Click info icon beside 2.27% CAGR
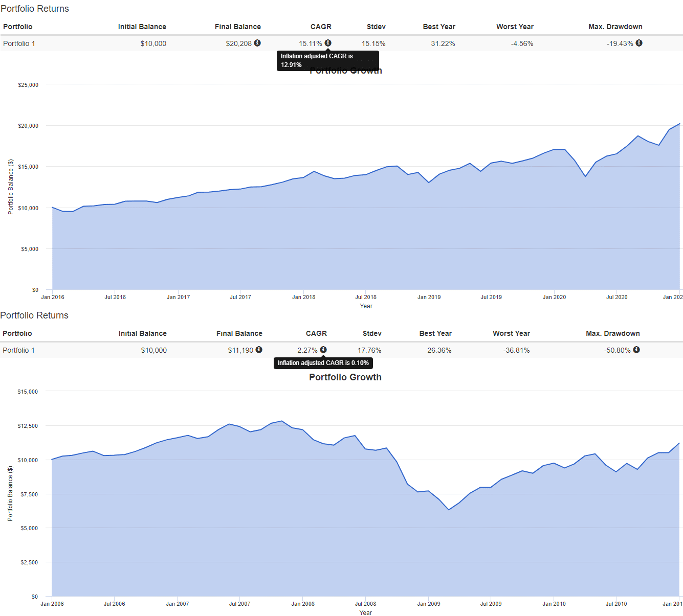683x616 pixels. click(323, 350)
